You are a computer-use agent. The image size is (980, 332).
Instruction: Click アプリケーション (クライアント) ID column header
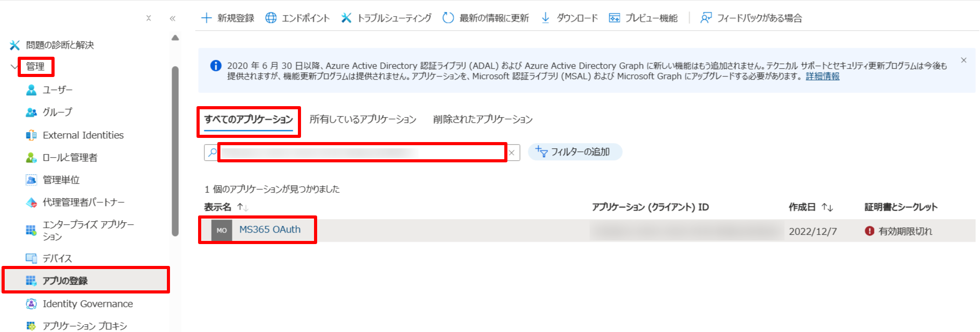tap(650, 207)
